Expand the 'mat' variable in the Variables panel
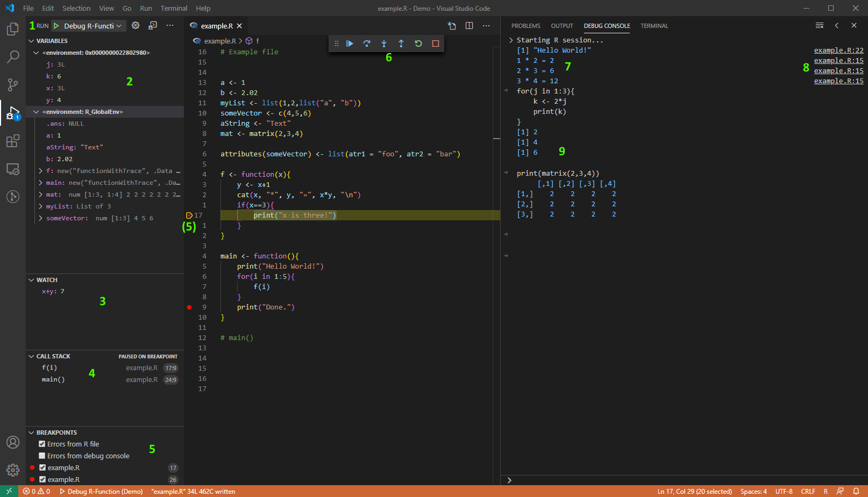The image size is (868, 497). (x=40, y=195)
